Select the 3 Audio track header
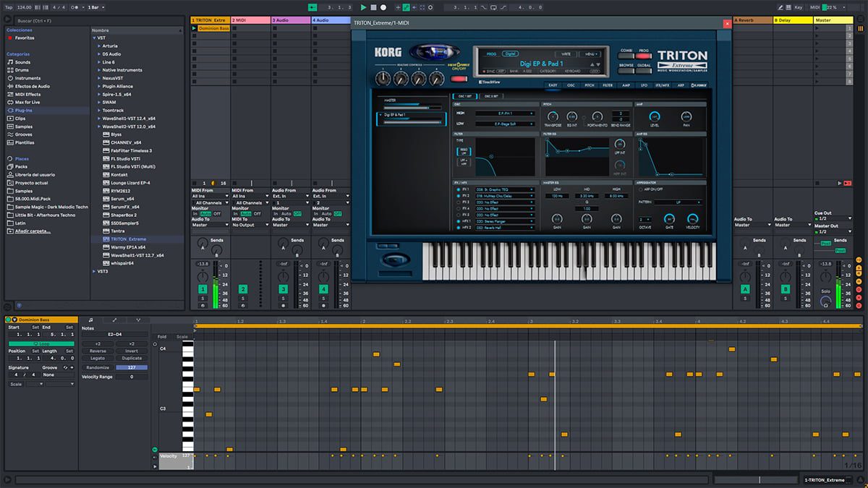 pyautogui.click(x=291, y=20)
